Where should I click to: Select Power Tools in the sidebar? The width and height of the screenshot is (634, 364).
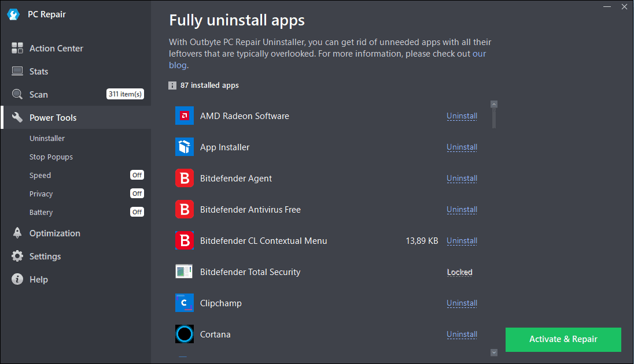point(76,117)
